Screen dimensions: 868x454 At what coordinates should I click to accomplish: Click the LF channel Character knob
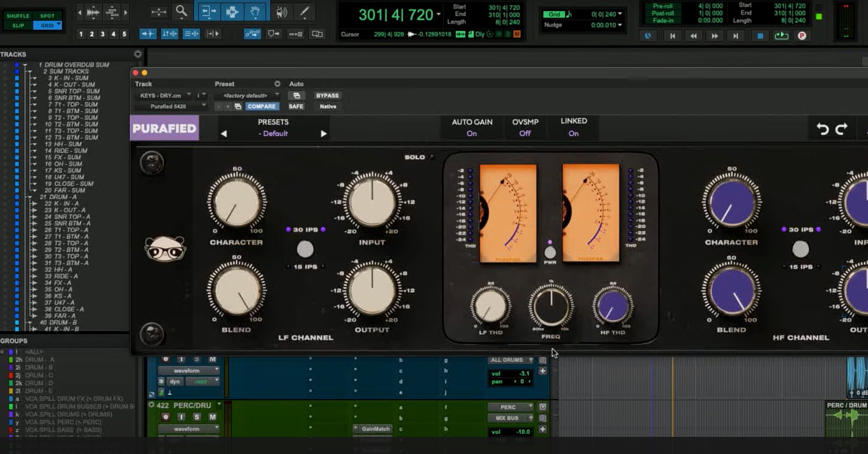coord(236,202)
